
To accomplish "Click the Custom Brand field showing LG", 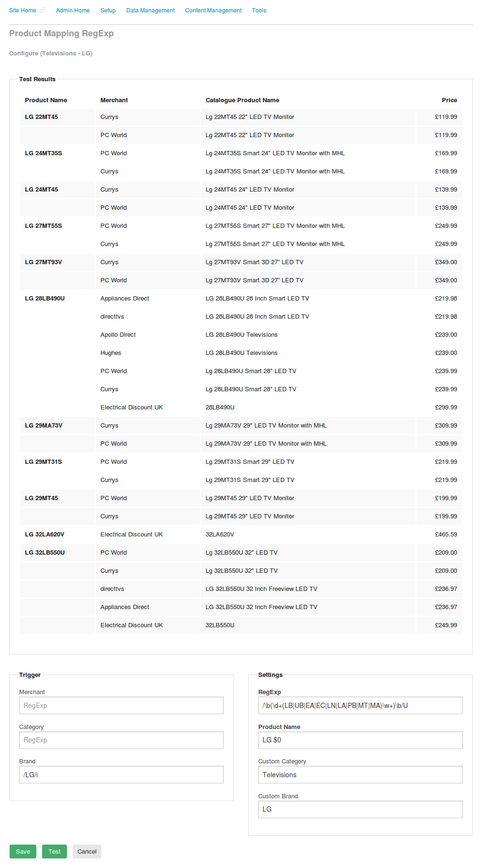I will 361,809.
